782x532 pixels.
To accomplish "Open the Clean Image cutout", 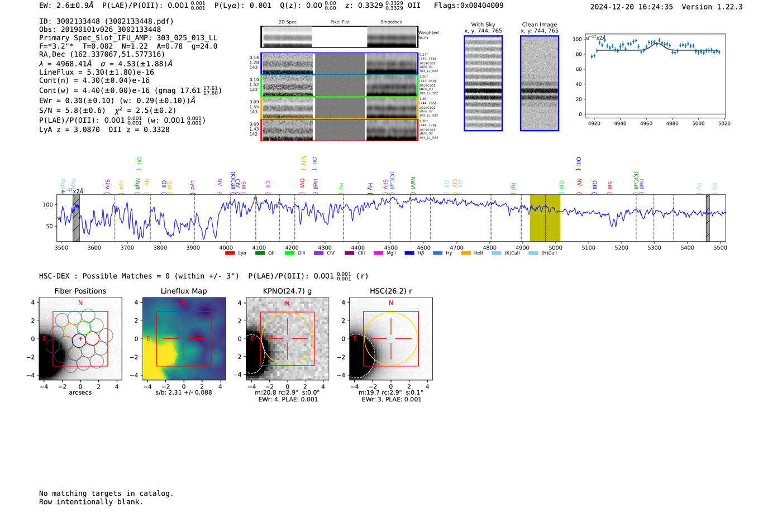I will [540, 83].
